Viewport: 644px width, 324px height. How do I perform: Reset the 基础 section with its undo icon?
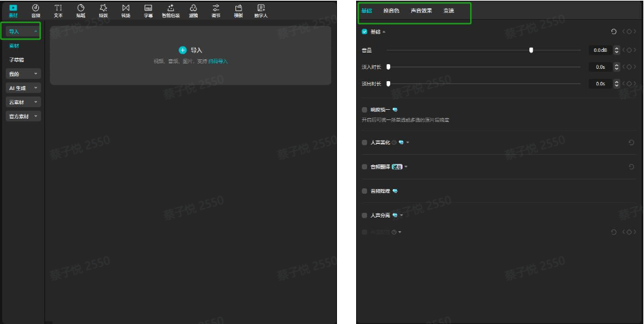tap(613, 31)
